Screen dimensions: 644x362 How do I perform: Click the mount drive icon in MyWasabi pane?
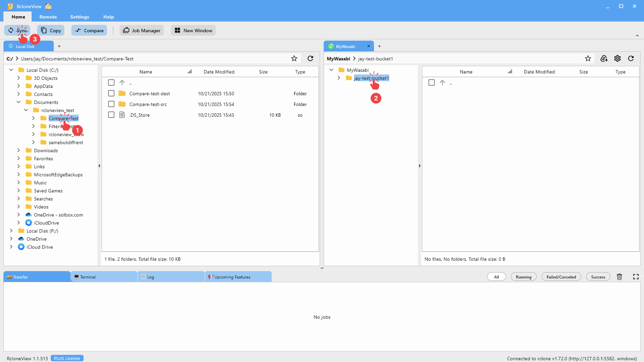[x=604, y=58]
